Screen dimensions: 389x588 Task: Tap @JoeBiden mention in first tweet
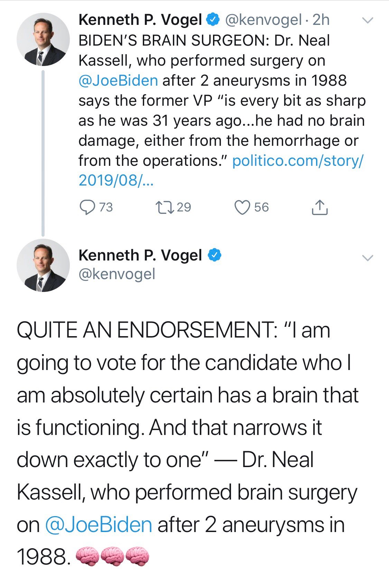tap(118, 81)
